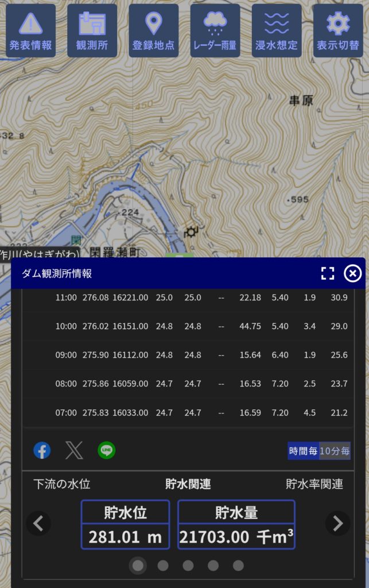369x588 pixels.
Task: Switch to 10分毎 ten-minute data
Action: click(335, 451)
